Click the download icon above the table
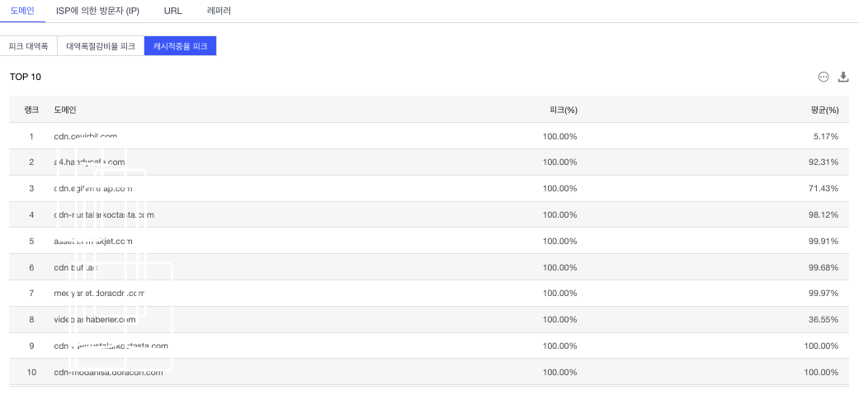Image resolution: width=868 pixels, height=409 pixels. 843,77
